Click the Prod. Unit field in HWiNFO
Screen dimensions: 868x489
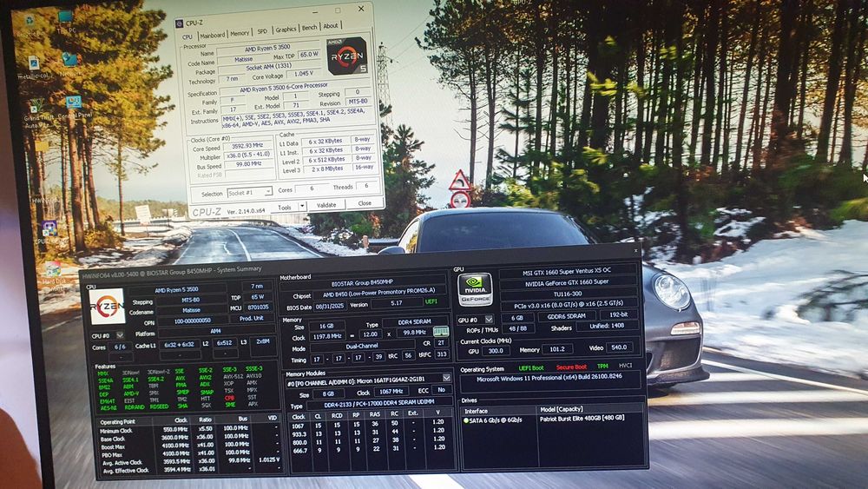click(252, 319)
